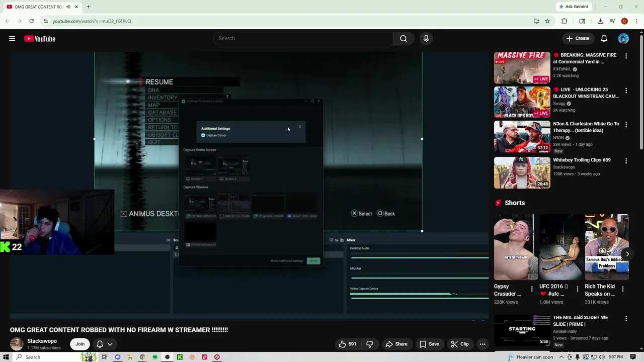
Task: Click the Create button
Action: click(578, 39)
